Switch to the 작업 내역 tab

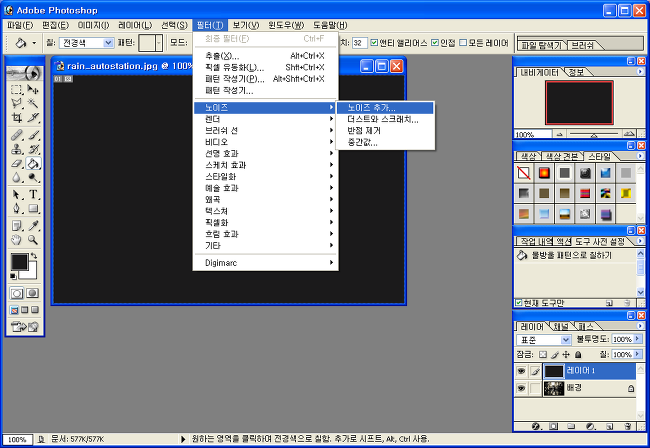tap(536, 241)
